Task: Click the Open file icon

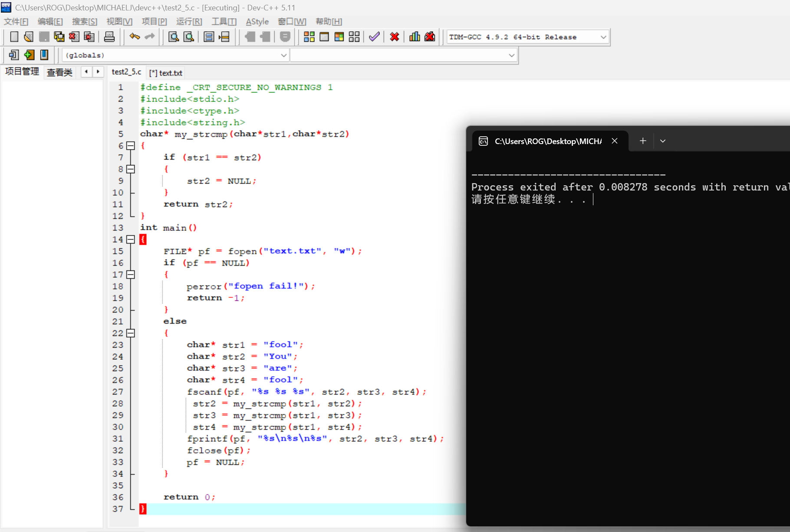Action: (x=29, y=37)
